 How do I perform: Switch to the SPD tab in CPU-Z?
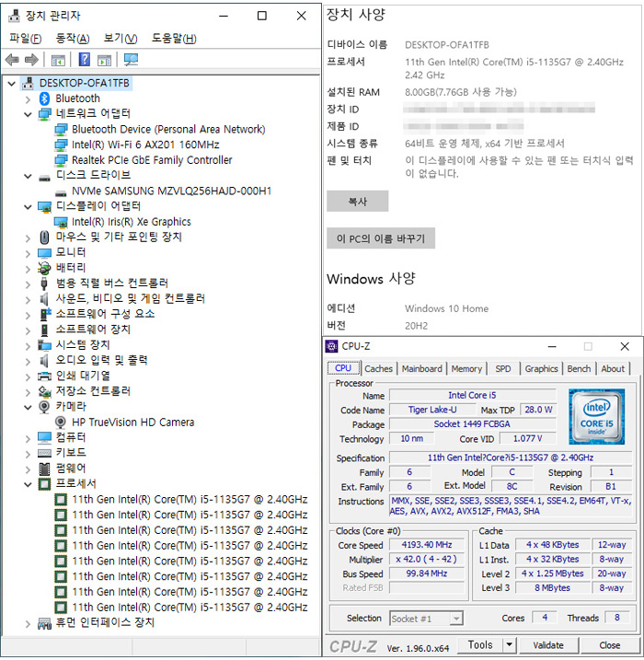[x=503, y=369]
